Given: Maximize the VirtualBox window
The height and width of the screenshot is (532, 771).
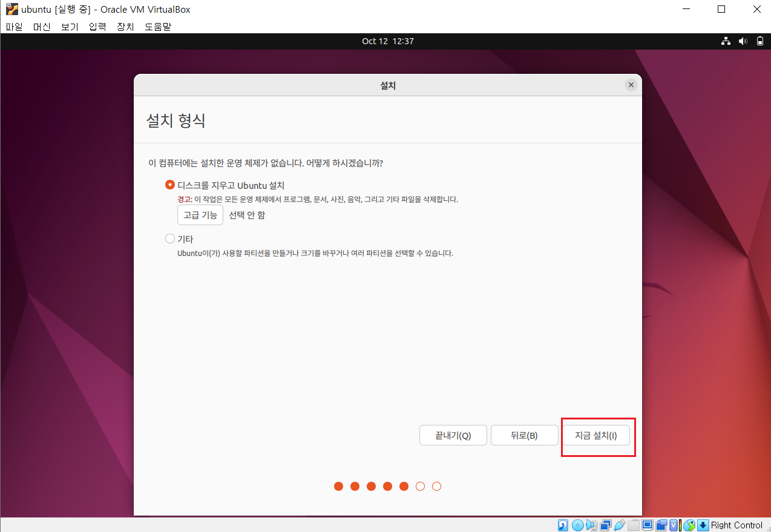Looking at the screenshot, I should 721,9.
